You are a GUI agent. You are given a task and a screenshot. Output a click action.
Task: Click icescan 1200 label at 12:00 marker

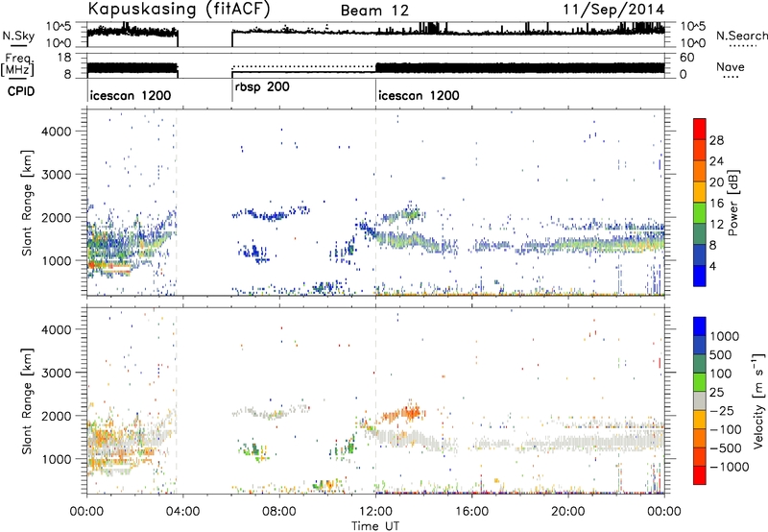point(419,95)
